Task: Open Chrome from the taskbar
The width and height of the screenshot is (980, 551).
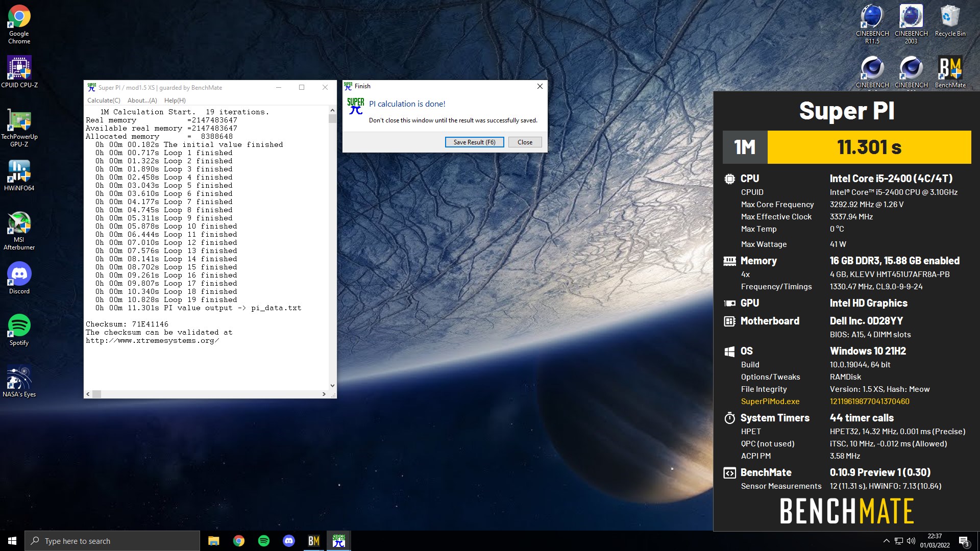Action: point(239,541)
